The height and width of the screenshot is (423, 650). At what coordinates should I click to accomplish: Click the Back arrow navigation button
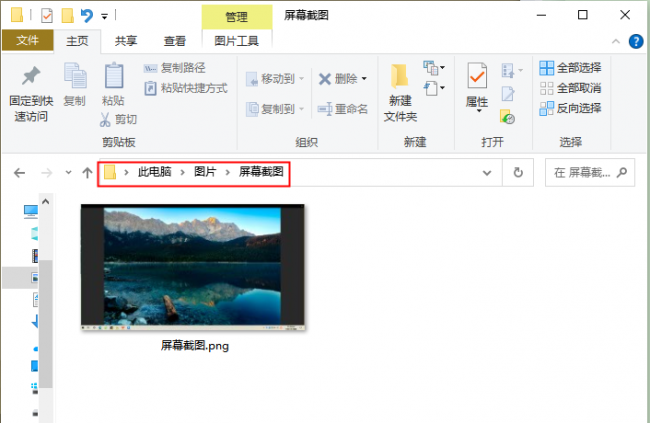19,173
